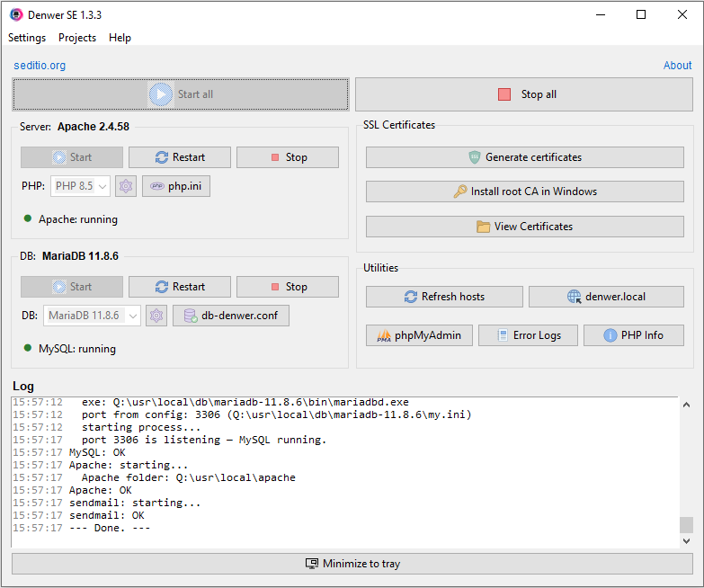Click the Denwer SE app icon in title bar

tap(16, 14)
